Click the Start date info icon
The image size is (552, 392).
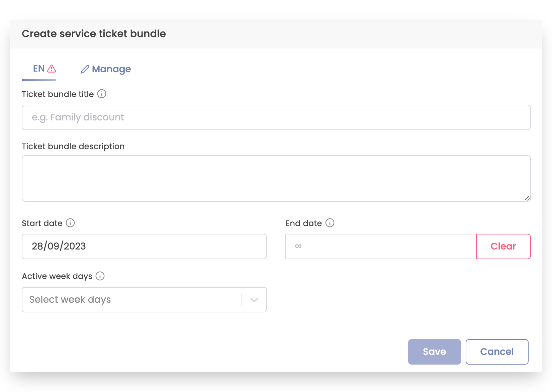(70, 223)
